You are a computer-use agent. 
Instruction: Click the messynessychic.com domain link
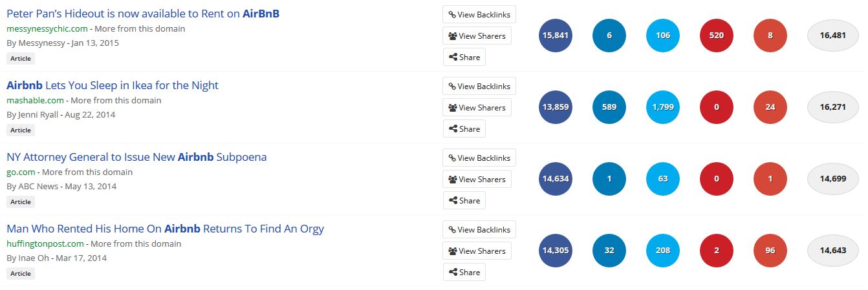point(47,28)
